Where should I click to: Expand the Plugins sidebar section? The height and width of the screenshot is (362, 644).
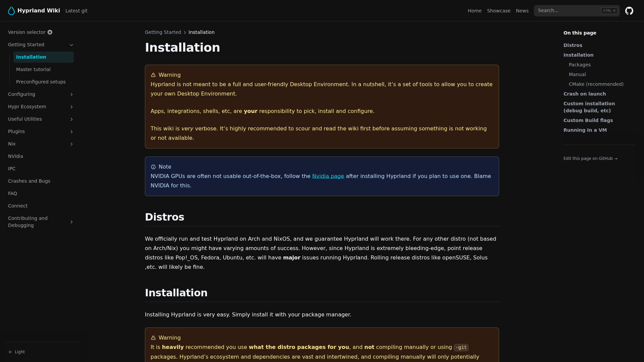click(x=71, y=132)
